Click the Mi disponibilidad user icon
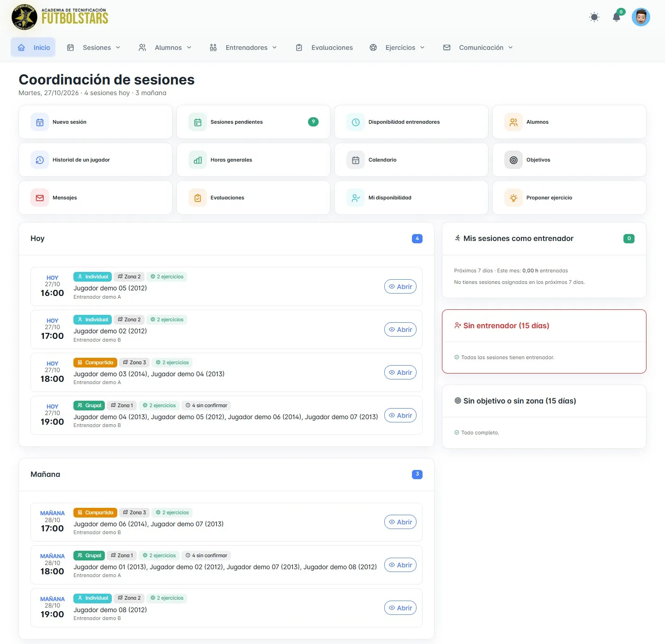 point(356,198)
